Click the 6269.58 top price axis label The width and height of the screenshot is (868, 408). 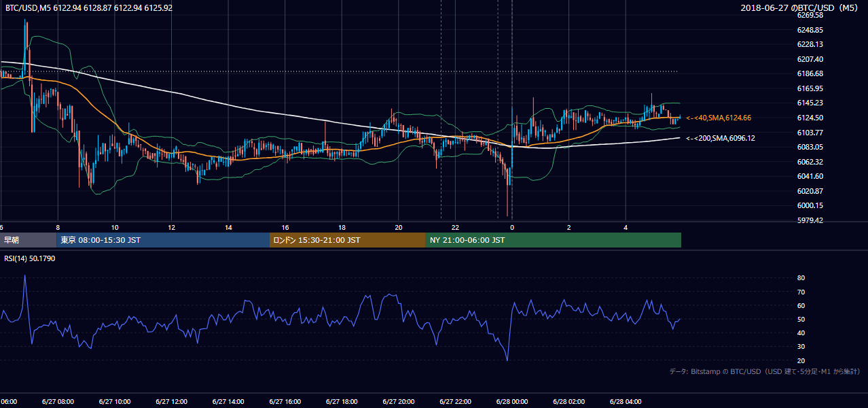810,15
